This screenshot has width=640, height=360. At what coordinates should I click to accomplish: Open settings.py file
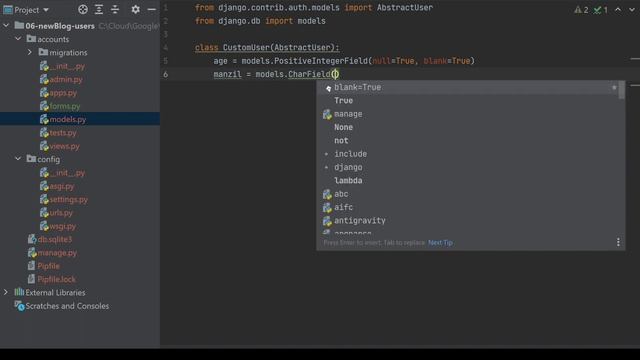click(69, 200)
